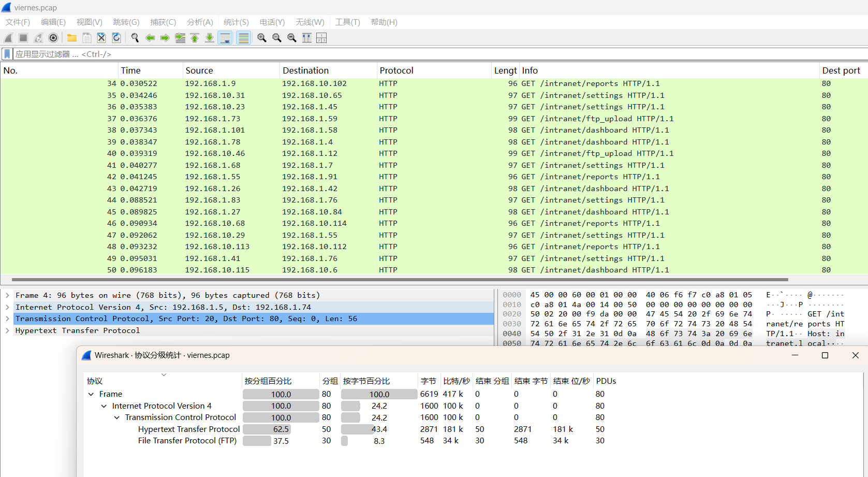Expand Transmission Control Protocol packet details

click(7, 319)
